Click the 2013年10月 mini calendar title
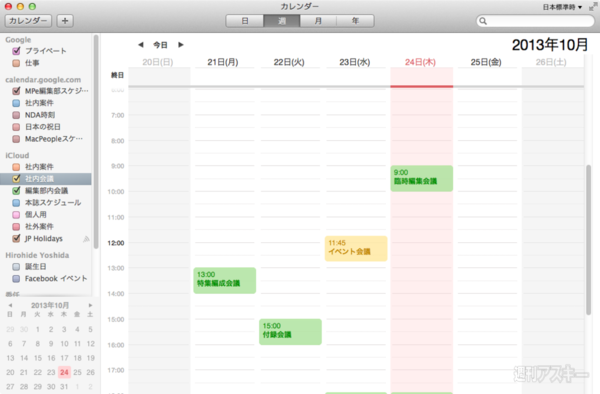Viewport: 600px width, 394px height. (x=50, y=305)
